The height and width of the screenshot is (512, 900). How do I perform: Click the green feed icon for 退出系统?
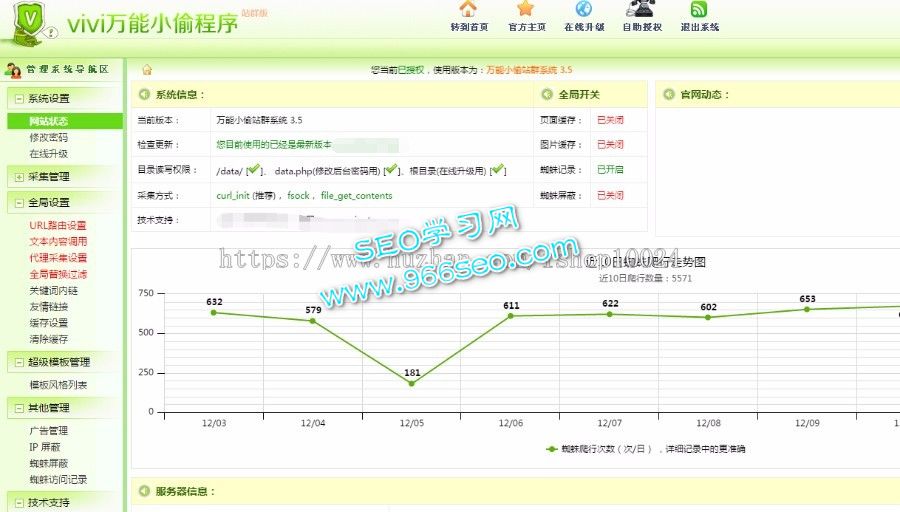tap(699, 9)
